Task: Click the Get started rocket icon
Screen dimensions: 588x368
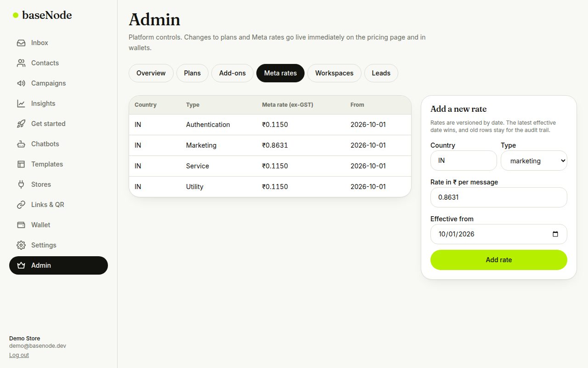Action: 21,124
